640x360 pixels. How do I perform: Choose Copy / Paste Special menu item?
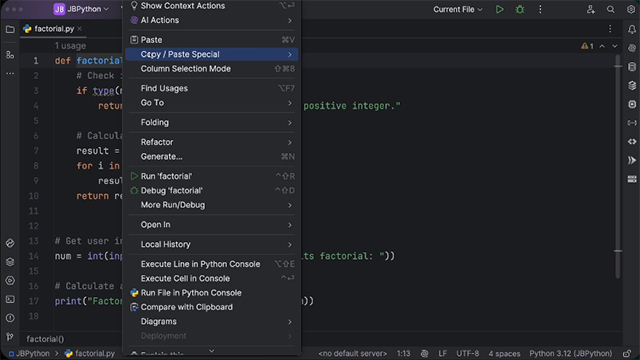212,54
